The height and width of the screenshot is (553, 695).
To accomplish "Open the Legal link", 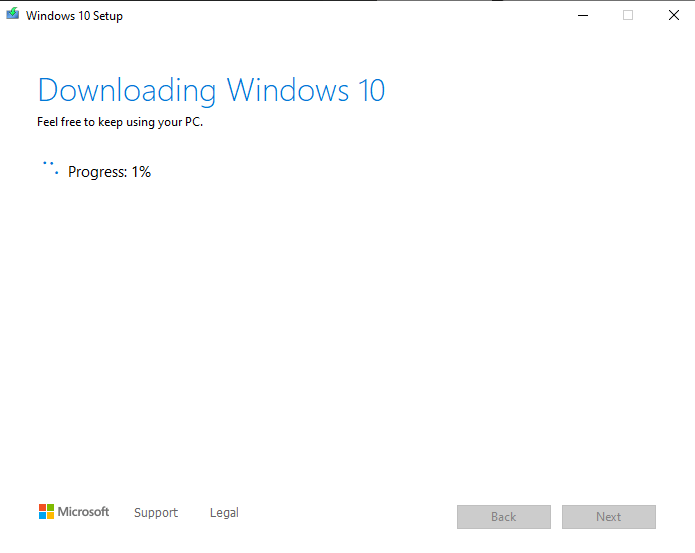I will click(x=224, y=513).
